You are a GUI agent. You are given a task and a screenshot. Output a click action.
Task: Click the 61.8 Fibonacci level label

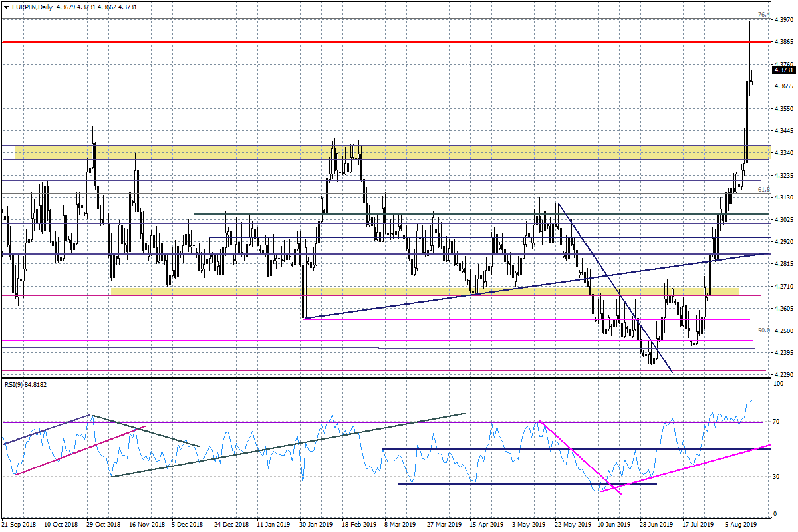(x=763, y=190)
